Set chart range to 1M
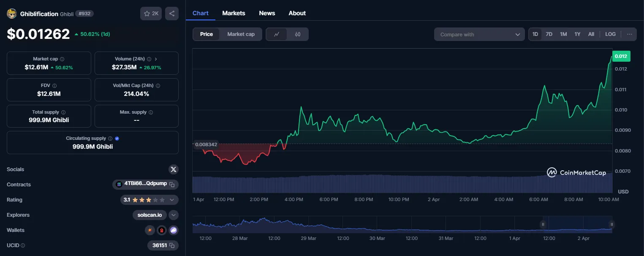This screenshot has width=644, height=256. click(563, 34)
